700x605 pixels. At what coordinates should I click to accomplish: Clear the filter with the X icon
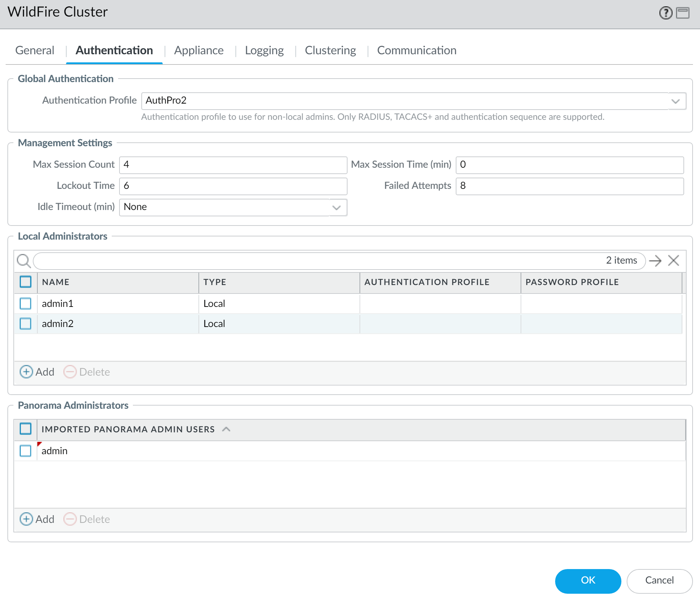[x=674, y=261]
